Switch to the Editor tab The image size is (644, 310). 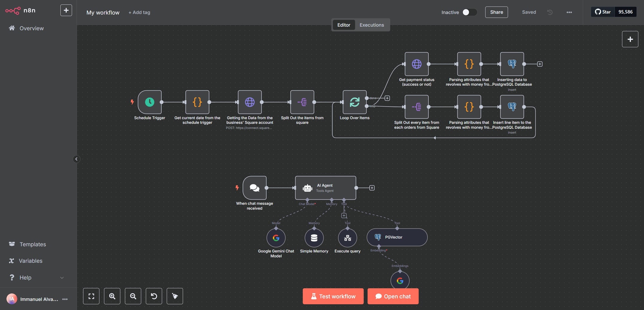[344, 25]
